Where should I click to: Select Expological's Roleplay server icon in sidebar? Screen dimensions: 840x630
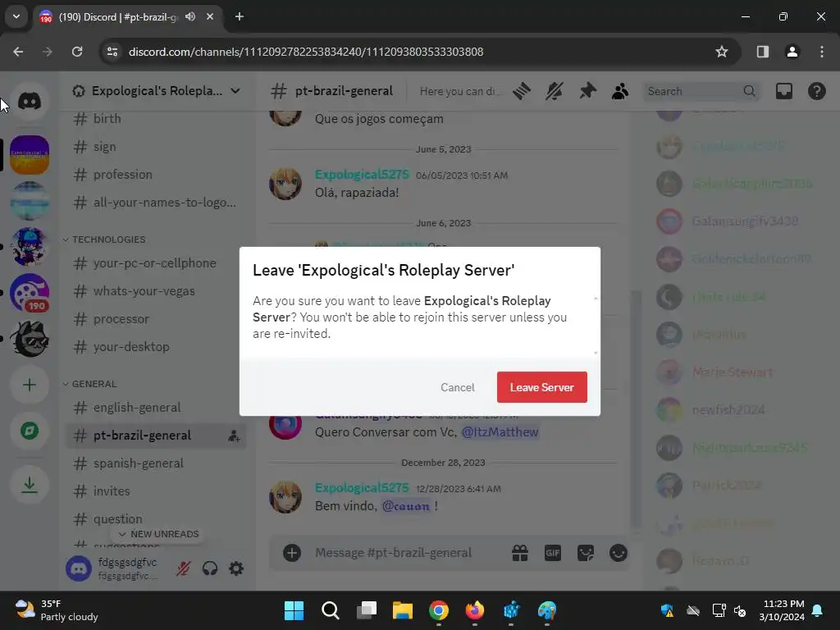[30, 155]
